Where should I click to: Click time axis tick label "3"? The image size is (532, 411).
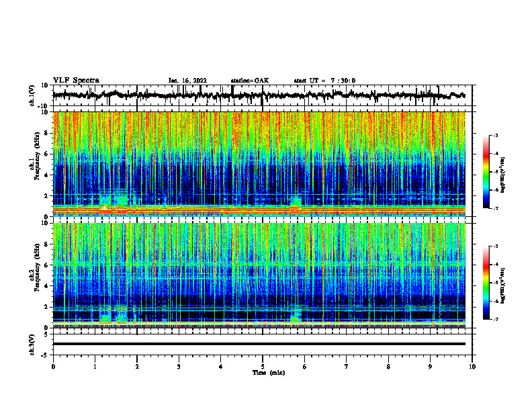[179, 367]
